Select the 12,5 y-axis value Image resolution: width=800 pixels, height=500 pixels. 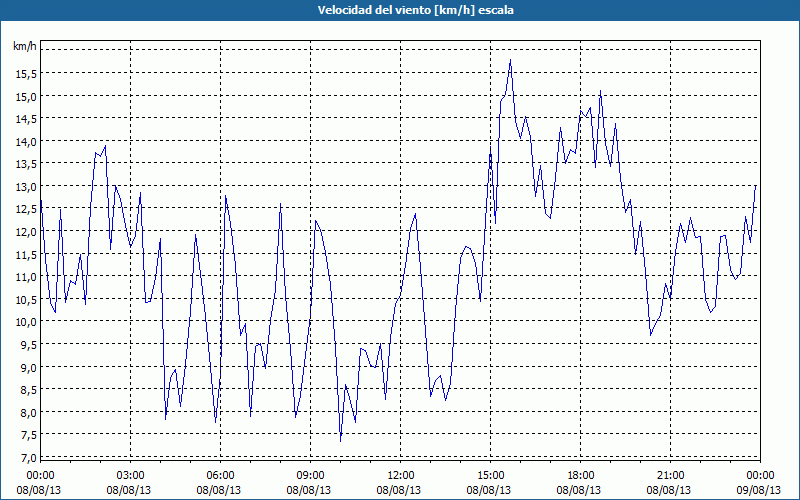coord(26,209)
